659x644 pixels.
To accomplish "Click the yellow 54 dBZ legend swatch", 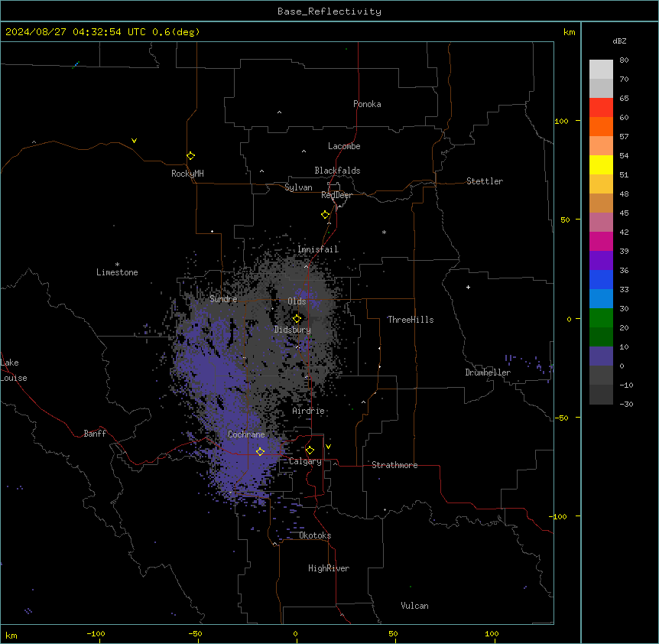I will click(x=601, y=164).
